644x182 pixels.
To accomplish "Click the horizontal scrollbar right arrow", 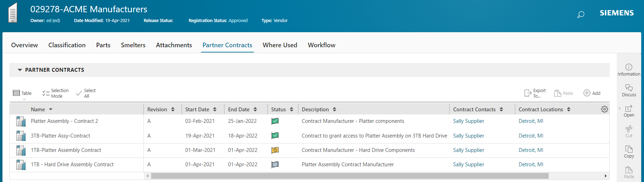I will 606,176.
